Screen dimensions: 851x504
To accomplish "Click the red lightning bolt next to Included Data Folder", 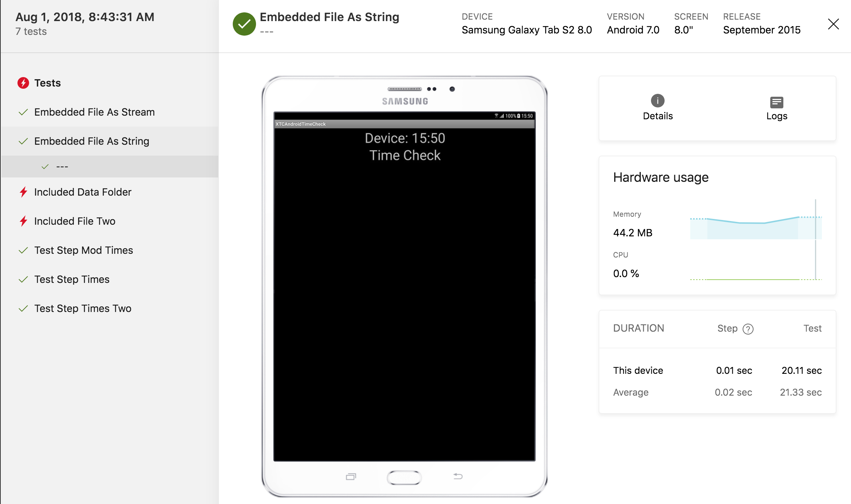I will coord(23,192).
